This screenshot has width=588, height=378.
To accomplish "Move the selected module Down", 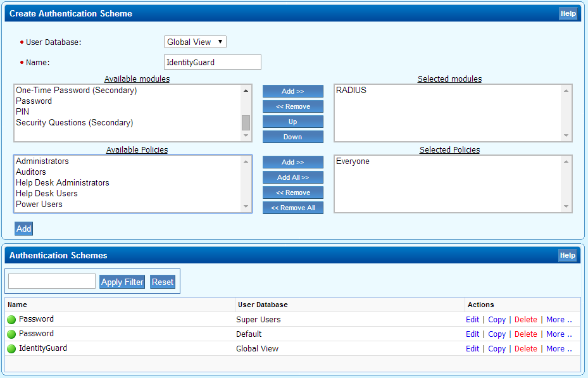I will (293, 137).
